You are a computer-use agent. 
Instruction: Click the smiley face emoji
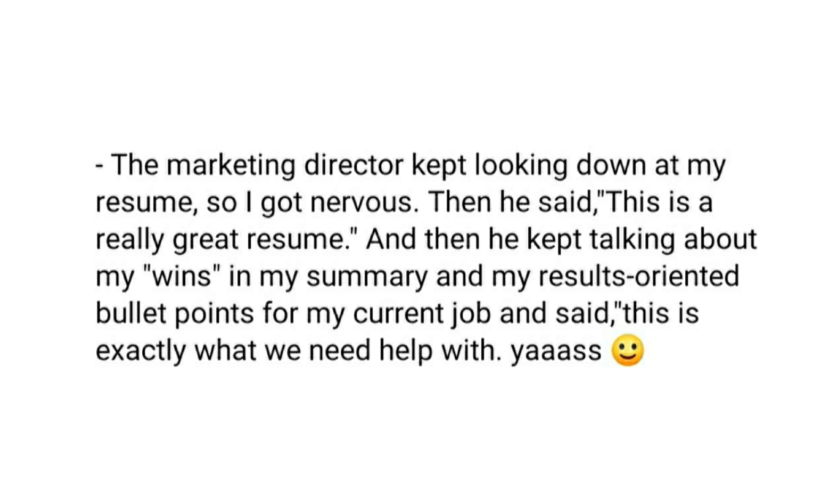coord(628,352)
